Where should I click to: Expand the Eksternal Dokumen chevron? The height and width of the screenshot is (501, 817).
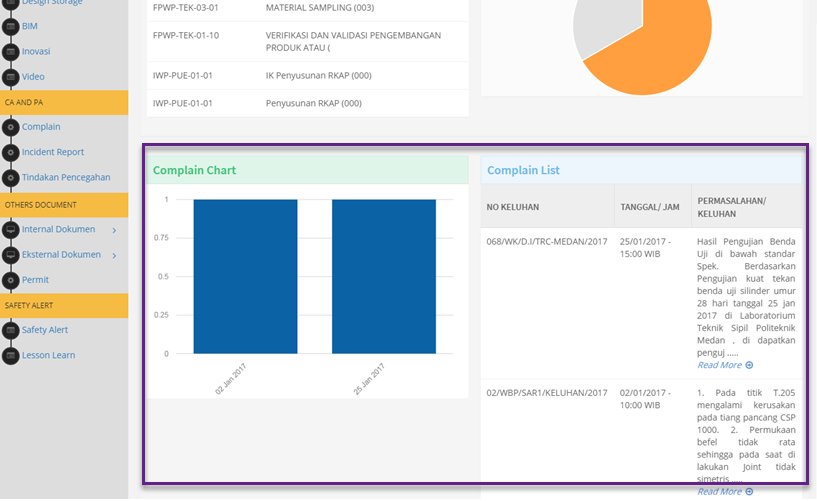114,255
